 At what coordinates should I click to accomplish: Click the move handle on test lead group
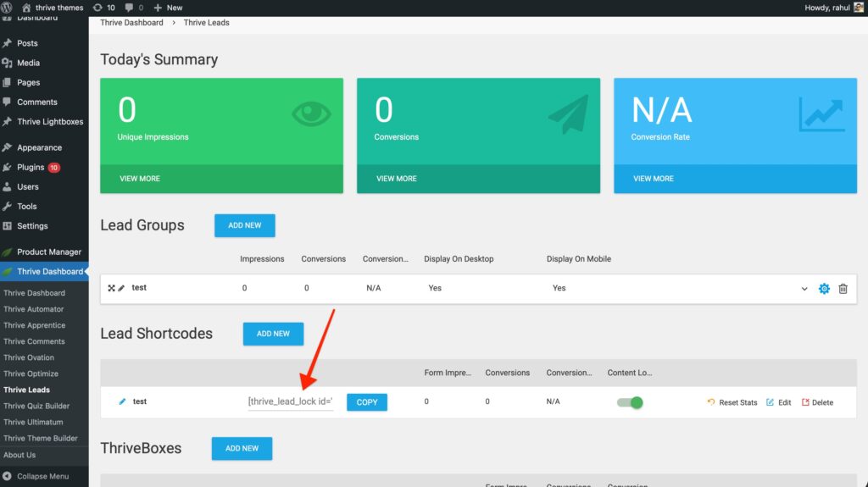111,288
